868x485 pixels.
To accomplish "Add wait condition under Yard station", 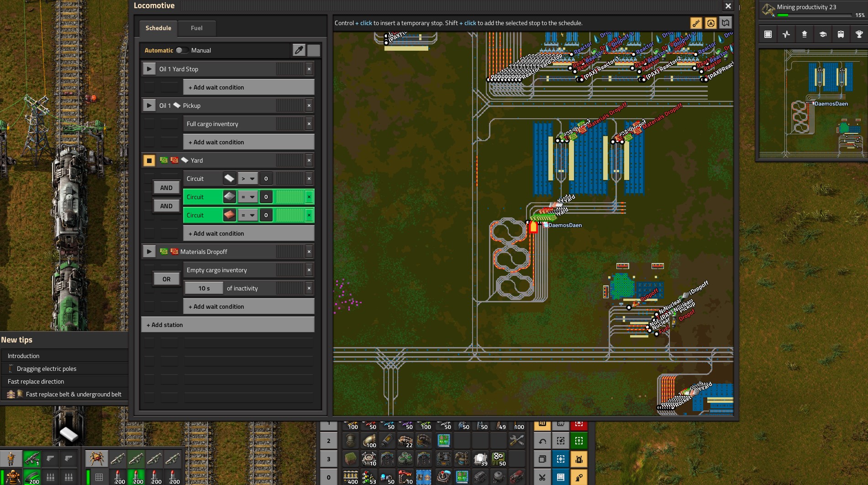I will (248, 233).
